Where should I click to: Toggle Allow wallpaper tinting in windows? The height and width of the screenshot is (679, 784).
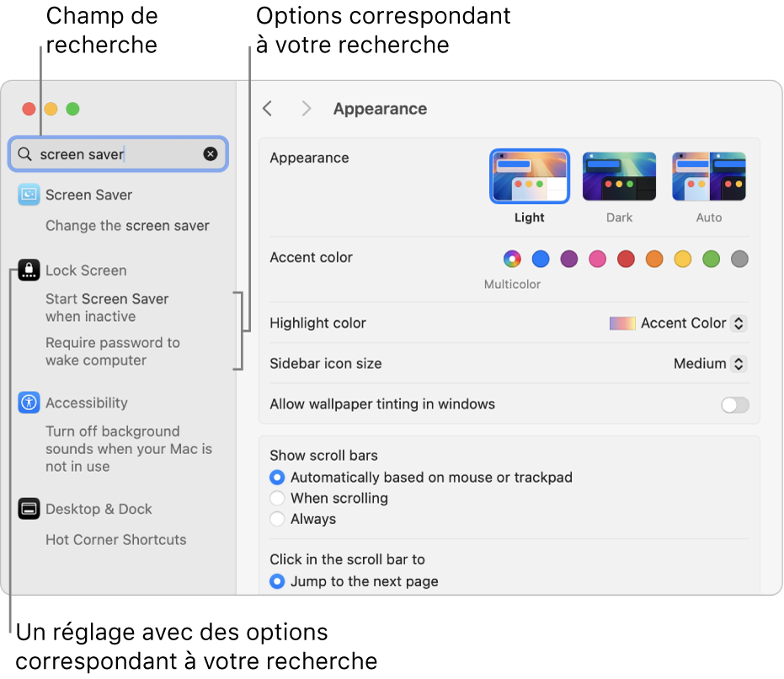click(734, 405)
